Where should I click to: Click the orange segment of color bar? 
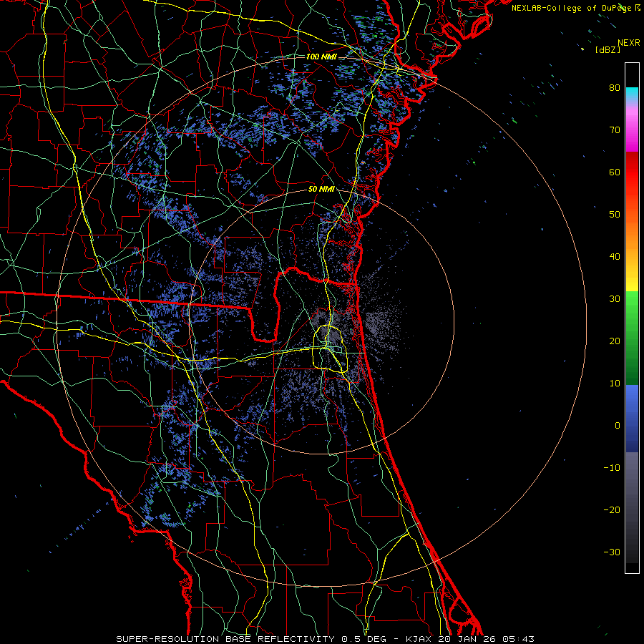pyautogui.click(x=632, y=234)
